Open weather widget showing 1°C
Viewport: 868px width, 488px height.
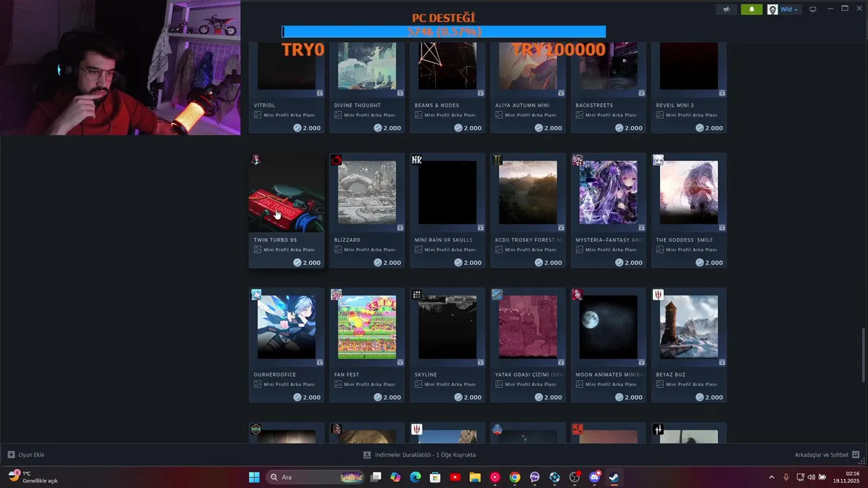33,477
